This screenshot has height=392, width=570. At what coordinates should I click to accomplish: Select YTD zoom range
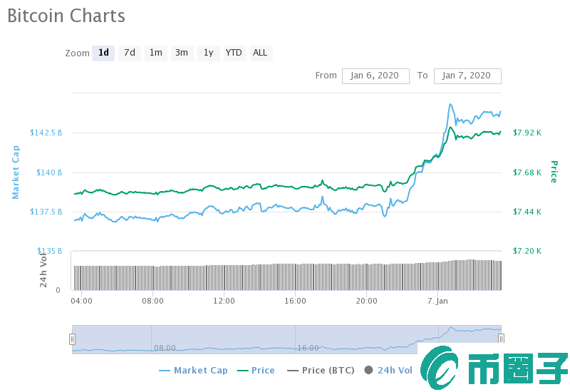pos(234,53)
